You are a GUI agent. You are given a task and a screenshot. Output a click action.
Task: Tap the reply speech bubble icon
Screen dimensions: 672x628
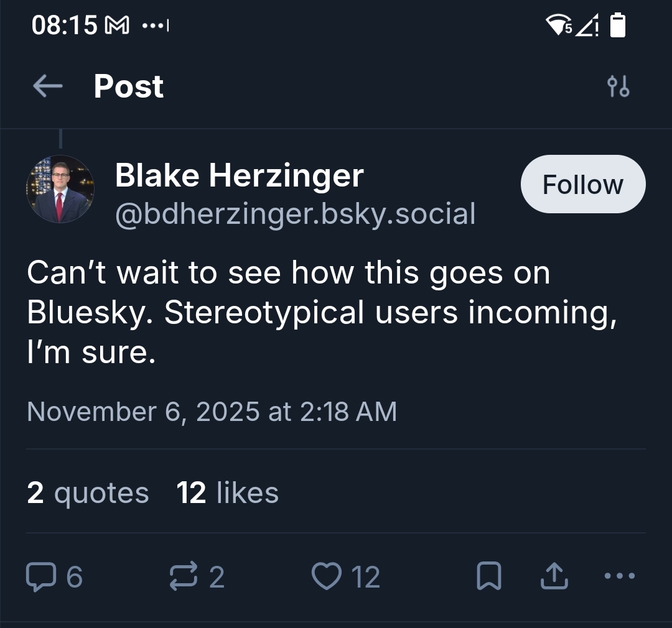pos(40,576)
